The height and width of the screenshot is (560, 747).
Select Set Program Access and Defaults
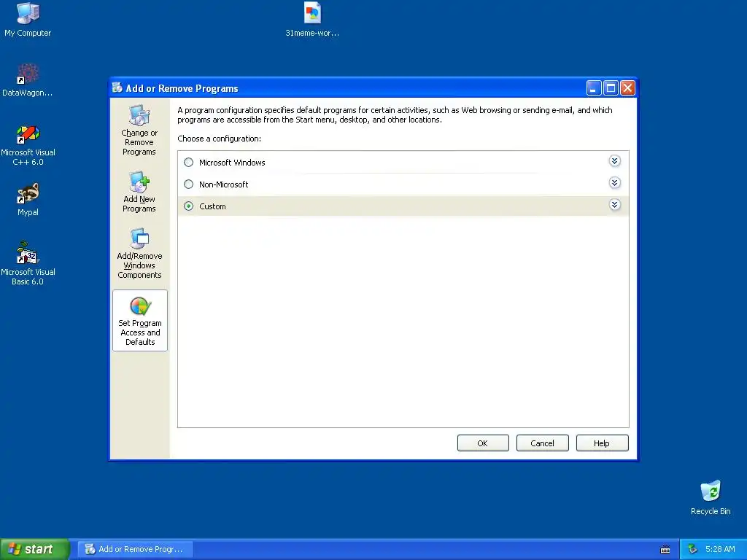click(140, 321)
